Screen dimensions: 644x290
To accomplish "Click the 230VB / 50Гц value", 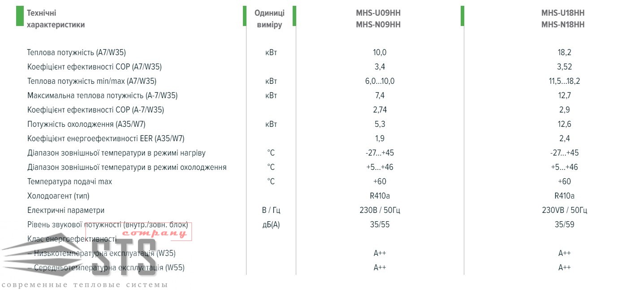I will point(564,210).
